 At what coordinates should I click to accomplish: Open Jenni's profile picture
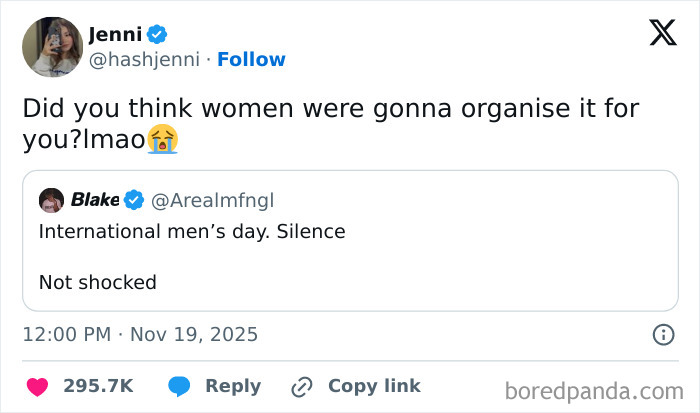tap(51, 46)
